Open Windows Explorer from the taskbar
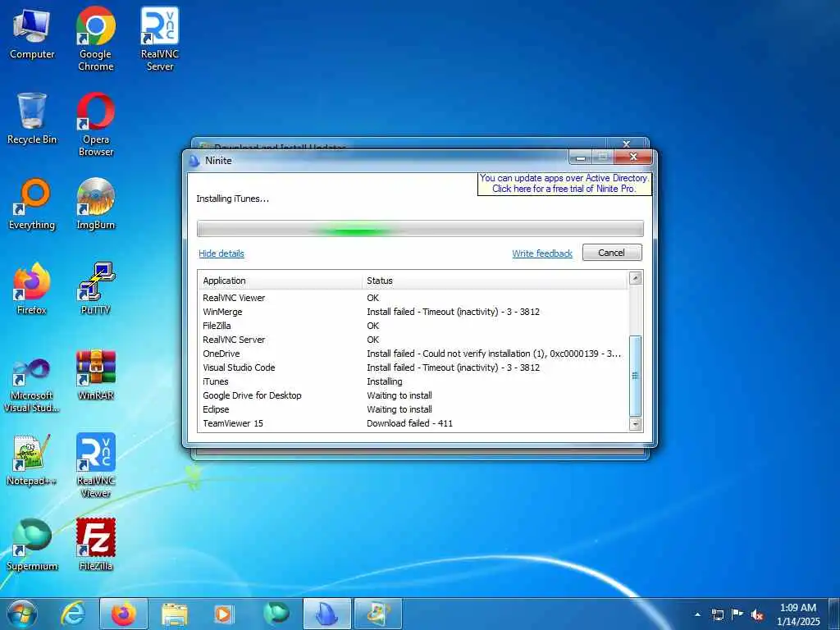 pos(174,614)
